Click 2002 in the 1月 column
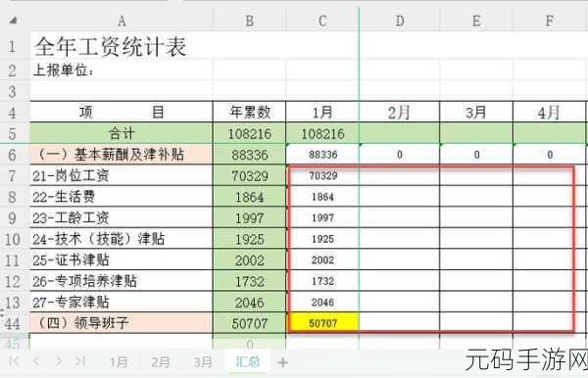588x378 pixels. click(x=322, y=260)
